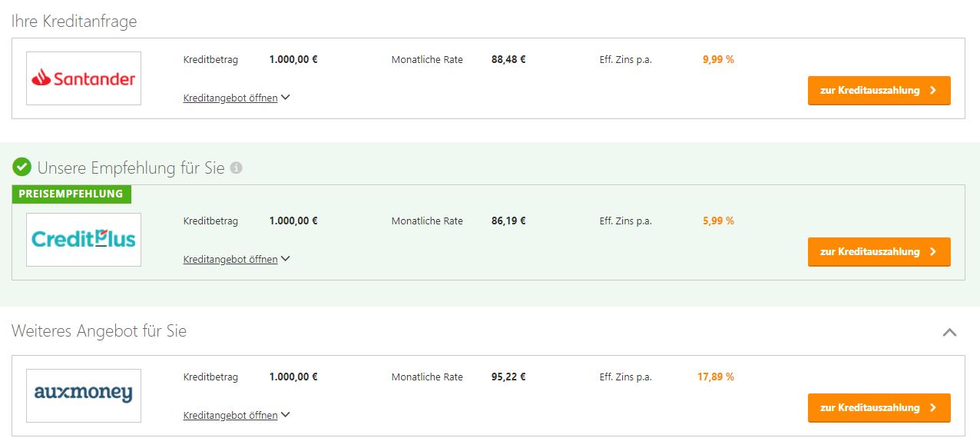Click the green checkmark recommendation icon
Viewport: 980px width, 448px height.
pos(22,167)
